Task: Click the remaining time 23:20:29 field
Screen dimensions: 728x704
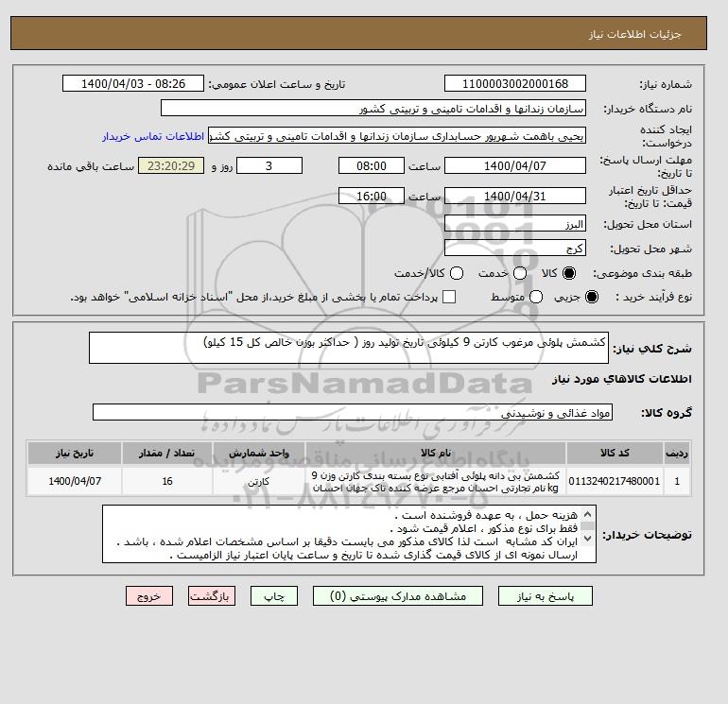Action: pos(171,165)
